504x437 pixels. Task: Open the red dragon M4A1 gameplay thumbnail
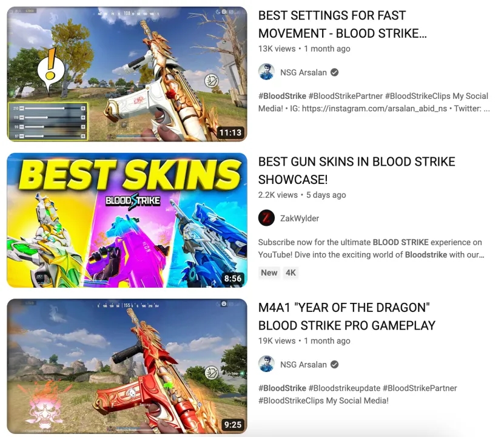[127, 366]
